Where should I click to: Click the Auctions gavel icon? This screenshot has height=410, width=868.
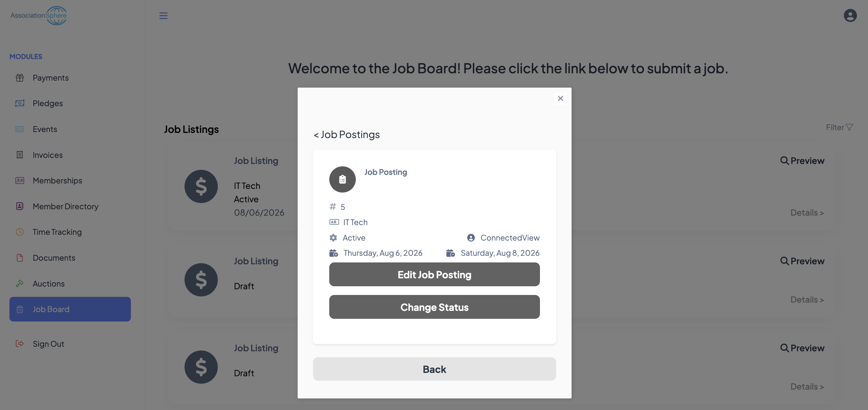point(19,283)
